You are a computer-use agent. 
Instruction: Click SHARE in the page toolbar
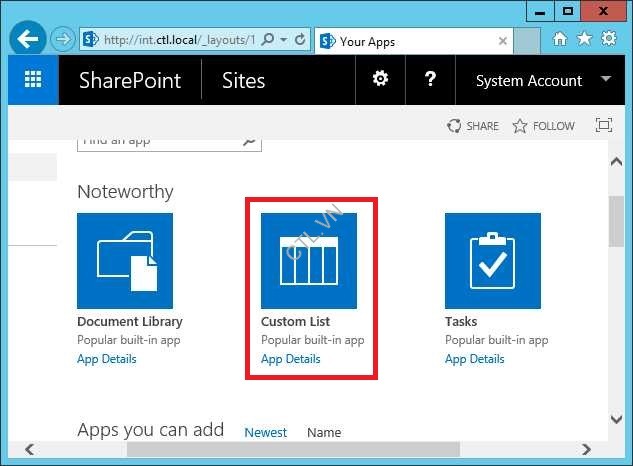(x=473, y=126)
